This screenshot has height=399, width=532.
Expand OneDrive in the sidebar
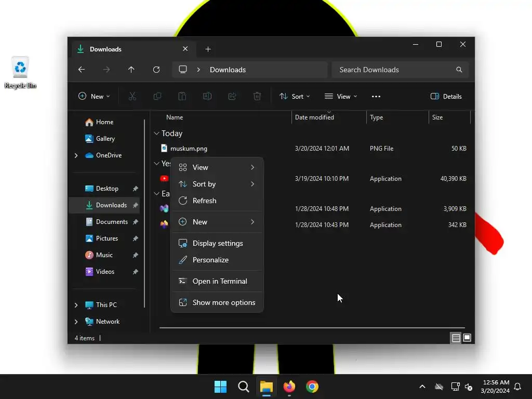point(76,155)
